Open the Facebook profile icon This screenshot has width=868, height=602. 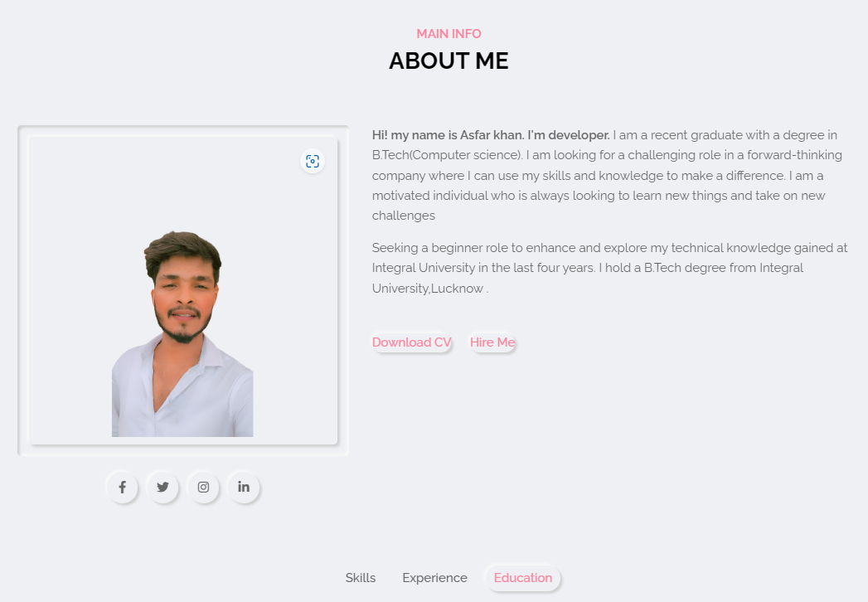pyautogui.click(x=123, y=487)
